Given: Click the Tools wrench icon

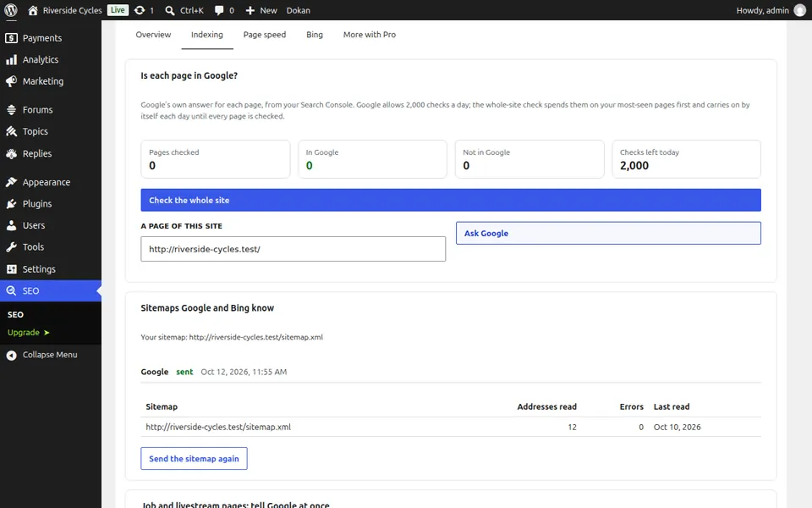Looking at the screenshot, I should [11, 247].
